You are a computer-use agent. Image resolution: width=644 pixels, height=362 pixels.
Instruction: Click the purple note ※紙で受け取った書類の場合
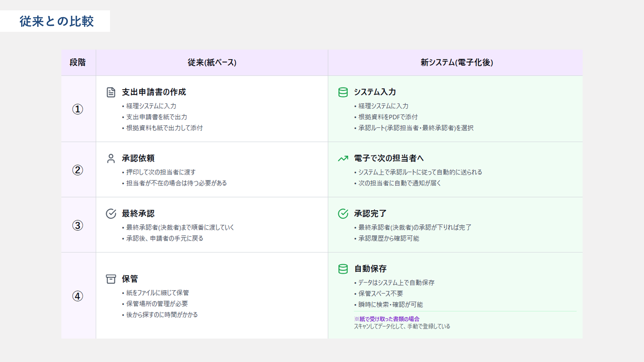coord(387,319)
